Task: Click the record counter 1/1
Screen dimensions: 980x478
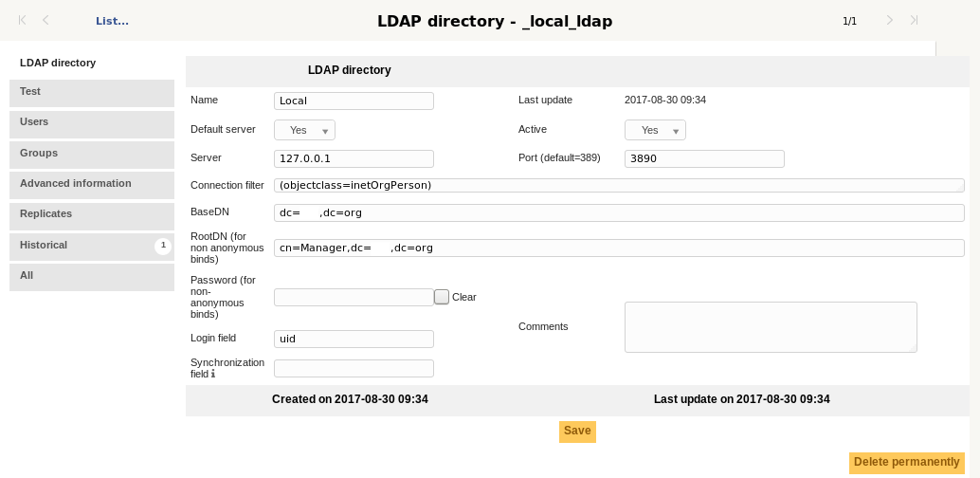Action: (850, 21)
